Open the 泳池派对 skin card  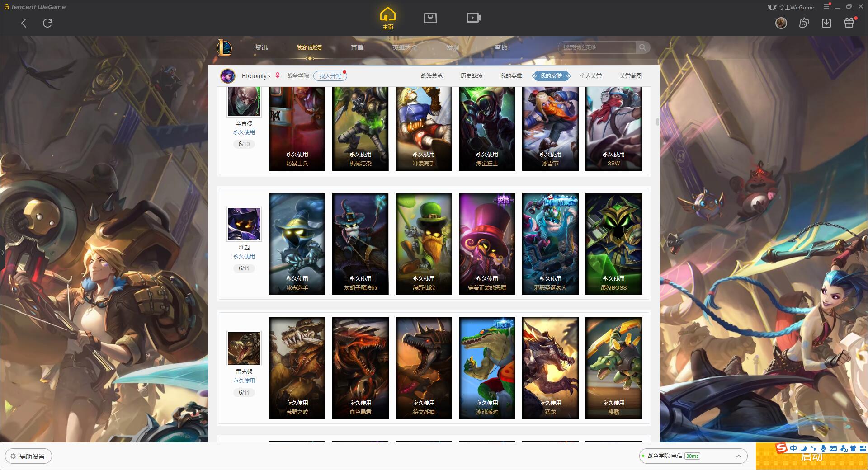tap(487, 368)
